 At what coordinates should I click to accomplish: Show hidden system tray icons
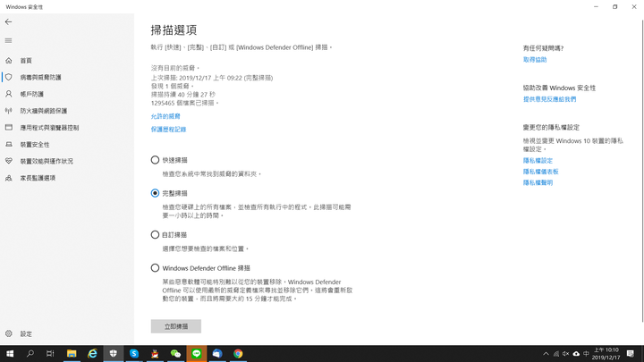pyautogui.click(x=546, y=354)
